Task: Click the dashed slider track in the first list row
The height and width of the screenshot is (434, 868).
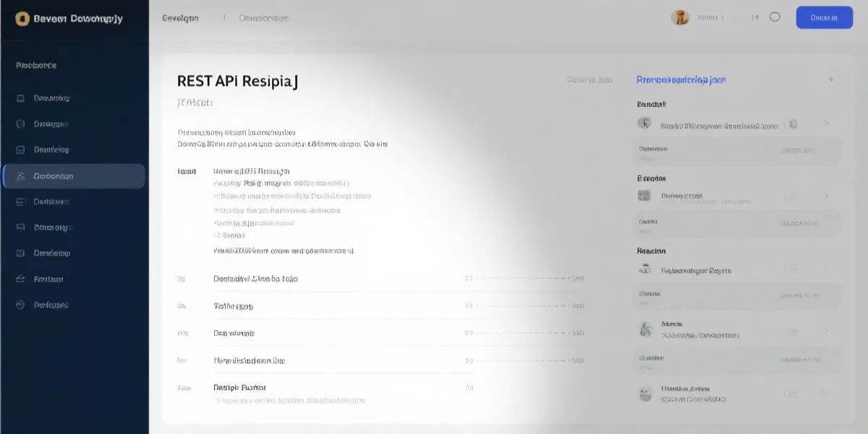Action: coord(521,278)
